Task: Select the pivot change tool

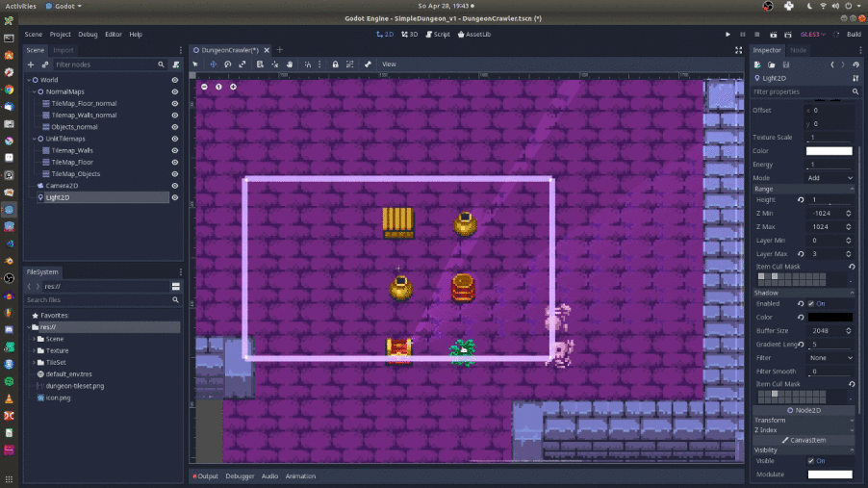Action: pyautogui.click(x=275, y=64)
